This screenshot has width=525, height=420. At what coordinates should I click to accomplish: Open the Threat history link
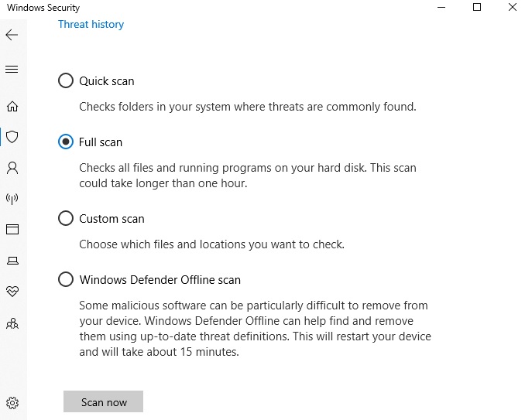click(x=91, y=25)
